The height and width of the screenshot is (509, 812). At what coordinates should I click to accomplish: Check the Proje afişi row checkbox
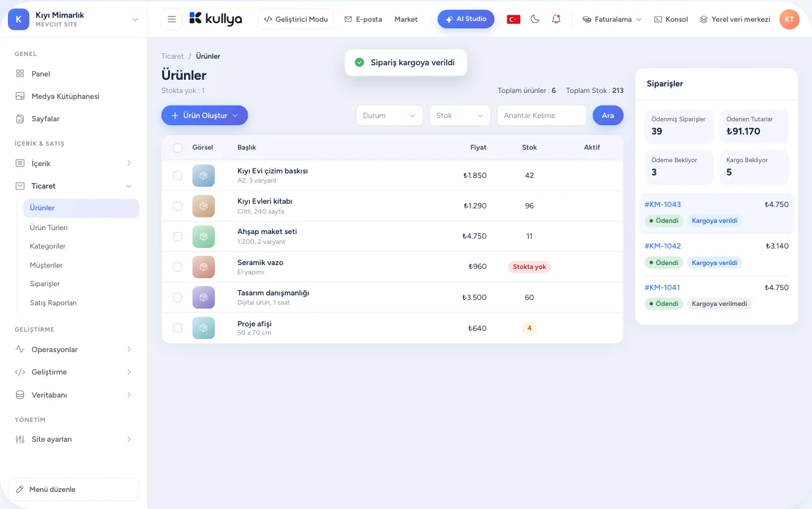coord(177,328)
